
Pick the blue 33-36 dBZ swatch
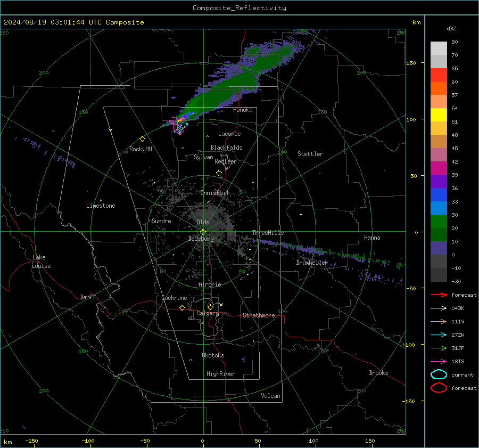(439, 195)
